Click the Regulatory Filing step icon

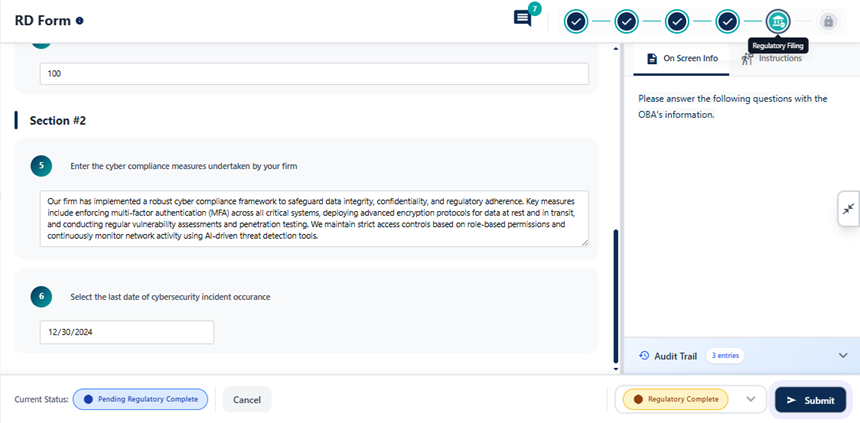click(x=778, y=22)
